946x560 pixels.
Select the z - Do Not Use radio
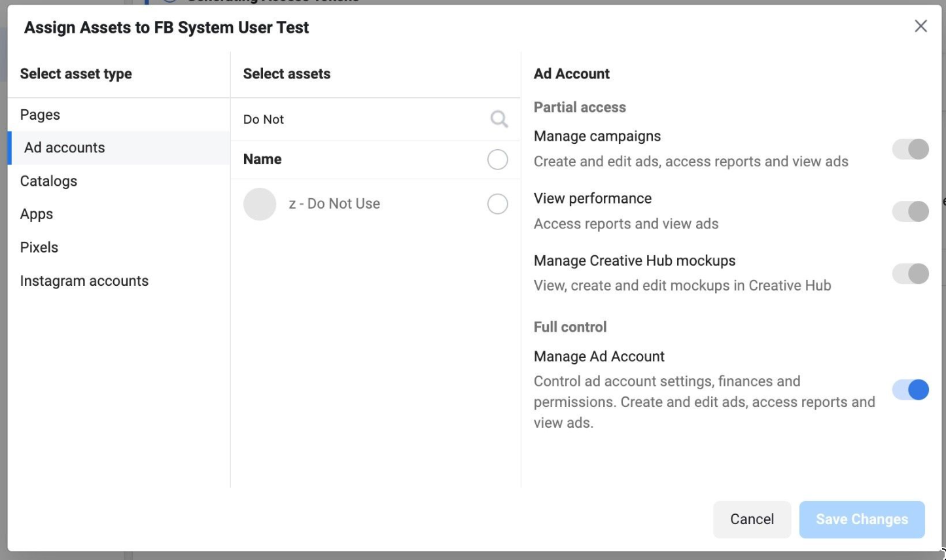(x=498, y=204)
